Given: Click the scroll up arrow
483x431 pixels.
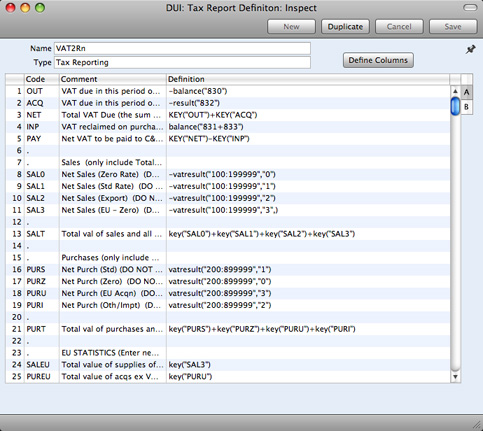Looking at the screenshot, I should click(455, 91).
